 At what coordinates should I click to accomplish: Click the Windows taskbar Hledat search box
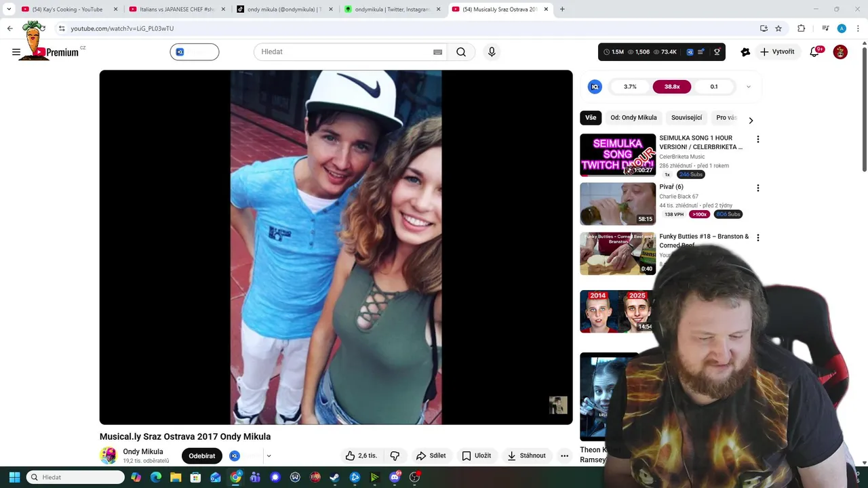[x=76, y=477]
